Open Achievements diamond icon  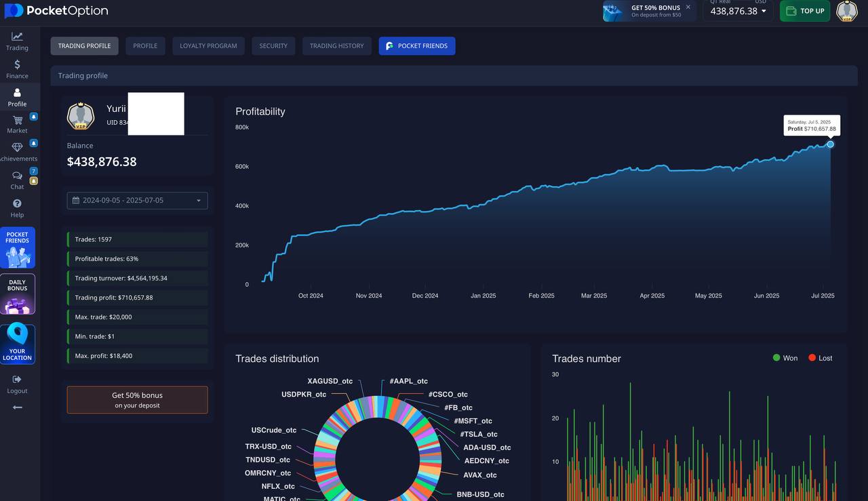pyautogui.click(x=17, y=146)
